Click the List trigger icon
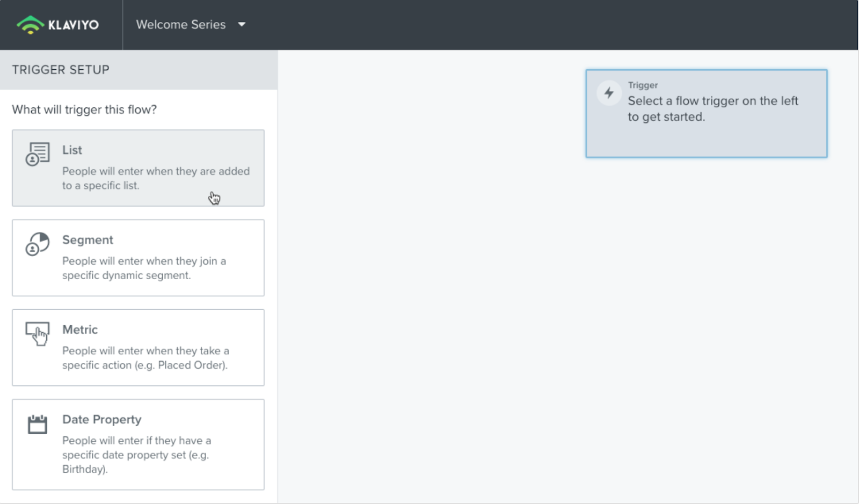Screen dimensions: 859x504 pyautogui.click(x=38, y=154)
